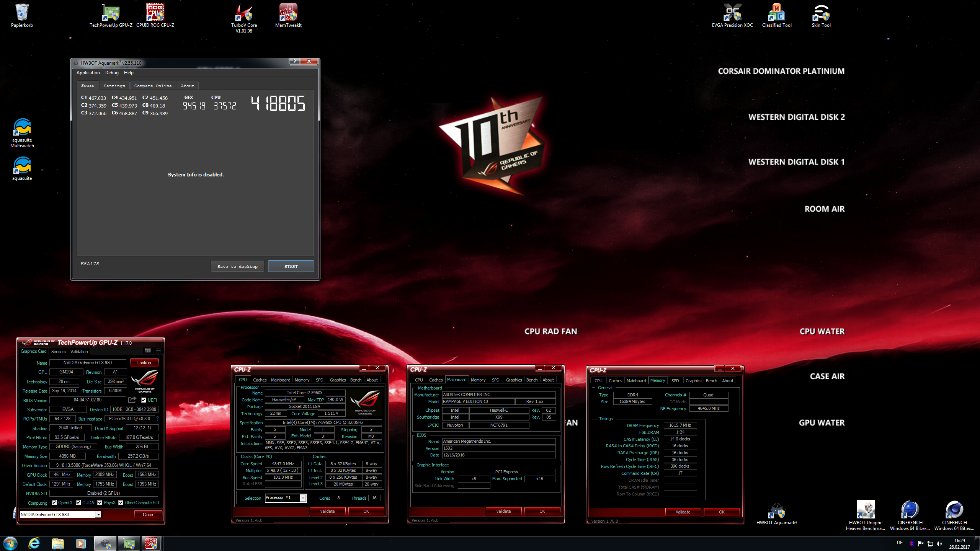The width and height of the screenshot is (980, 551).
Task: Click OK in middle CPU-Z Mainboard window
Action: coord(542,511)
